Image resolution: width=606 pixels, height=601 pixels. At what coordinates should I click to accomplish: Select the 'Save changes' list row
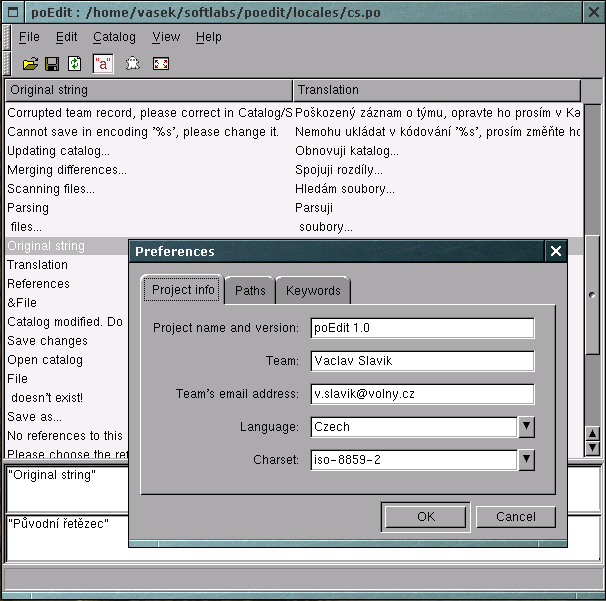(67, 341)
